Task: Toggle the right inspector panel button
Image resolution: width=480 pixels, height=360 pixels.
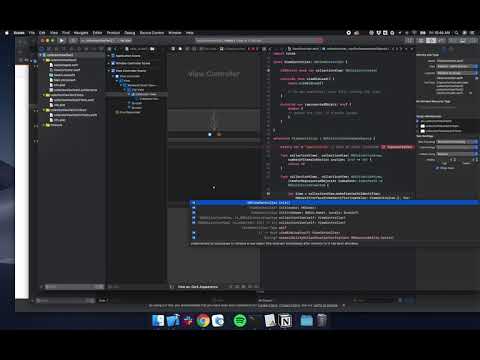Action: click(x=472, y=40)
